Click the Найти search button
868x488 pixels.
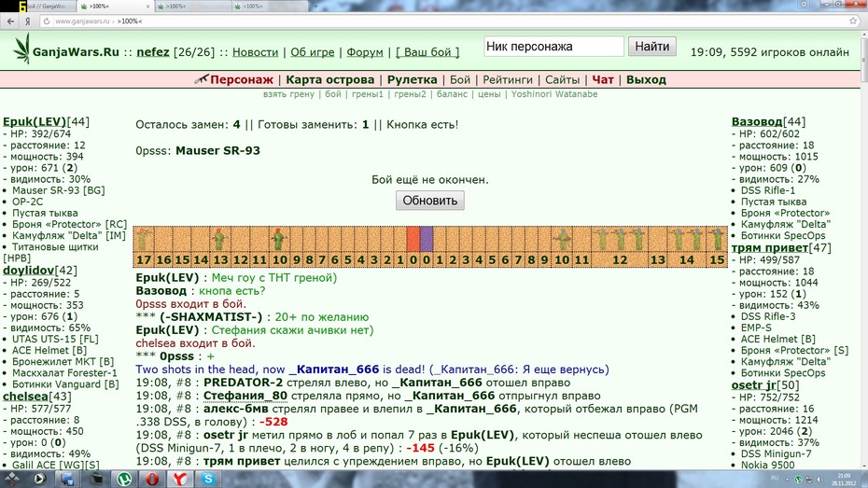(x=652, y=47)
